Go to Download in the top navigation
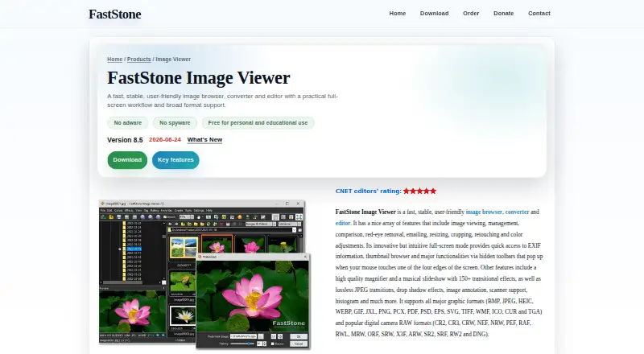 coord(434,13)
